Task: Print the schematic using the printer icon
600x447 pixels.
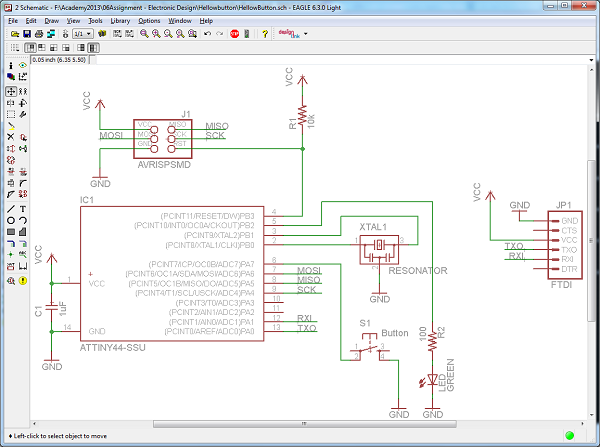Action: click(39, 34)
